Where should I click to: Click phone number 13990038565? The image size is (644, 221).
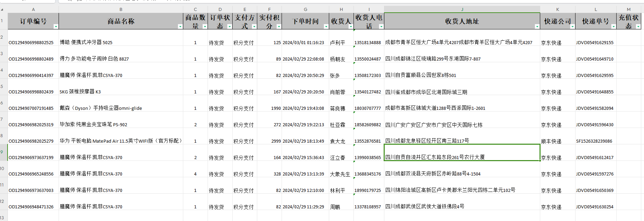point(368,158)
